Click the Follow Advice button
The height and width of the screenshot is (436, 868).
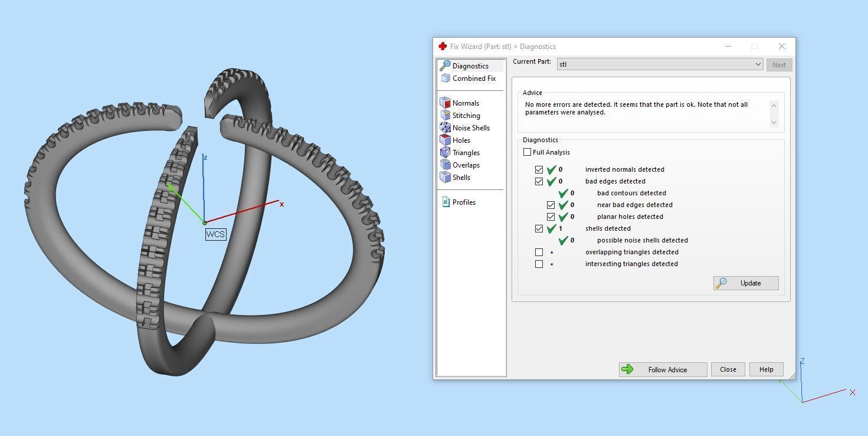(663, 369)
